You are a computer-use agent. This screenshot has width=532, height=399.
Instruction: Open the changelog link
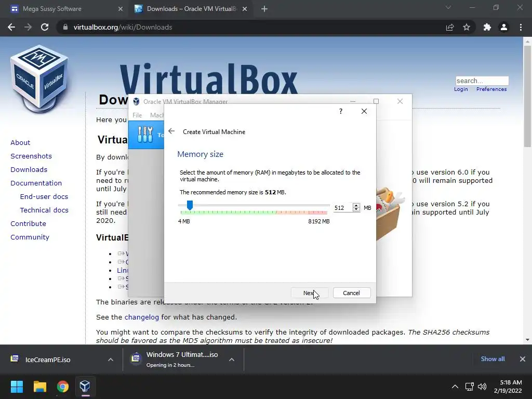(141, 317)
